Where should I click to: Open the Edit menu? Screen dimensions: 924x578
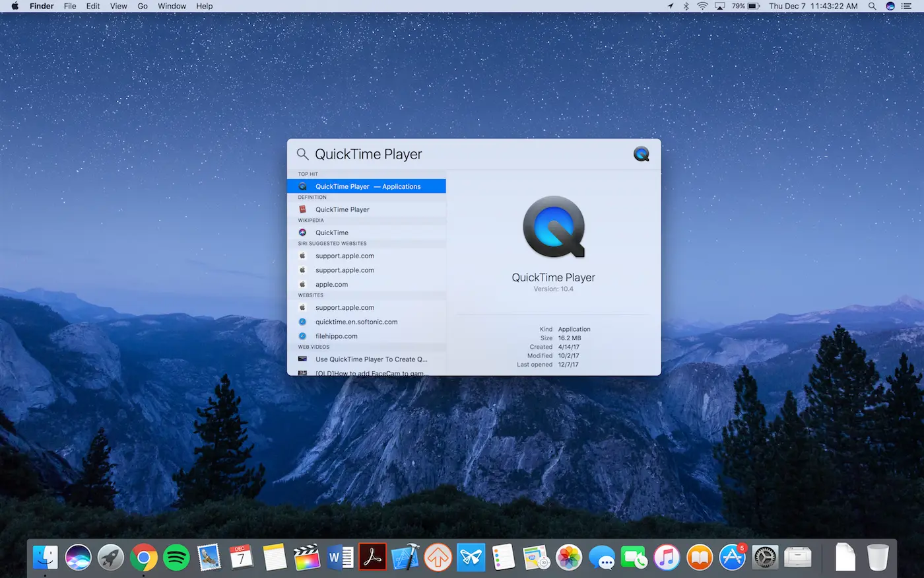click(93, 6)
